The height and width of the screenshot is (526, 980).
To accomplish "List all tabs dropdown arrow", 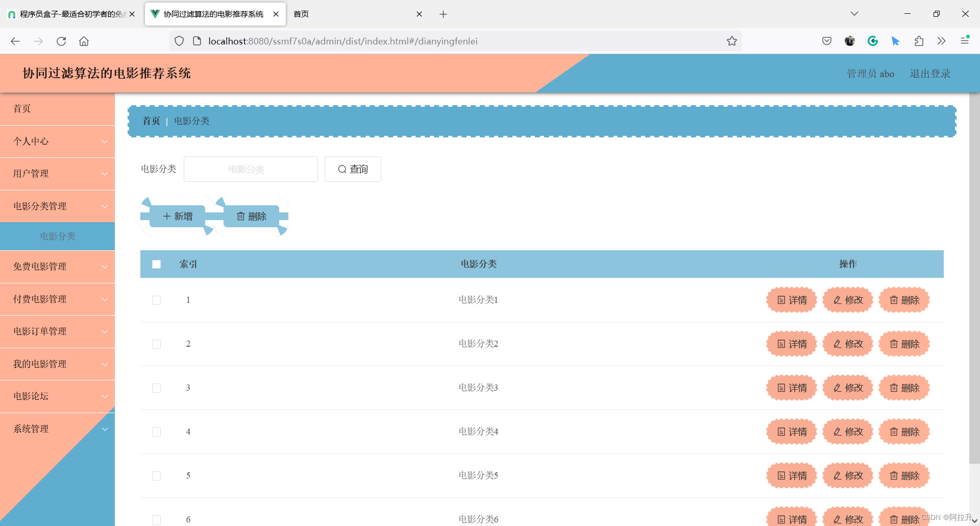I will coord(854,14).
